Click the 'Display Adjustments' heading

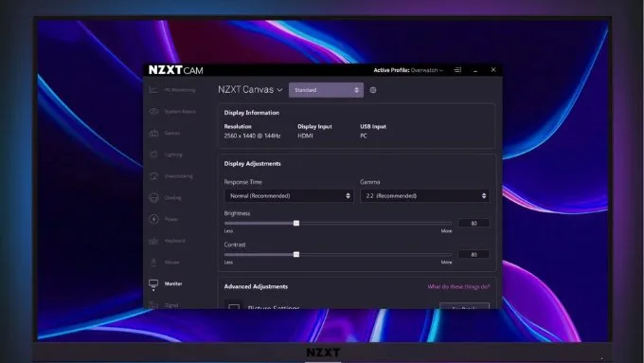pyautogui.click(x=252, y=164)
